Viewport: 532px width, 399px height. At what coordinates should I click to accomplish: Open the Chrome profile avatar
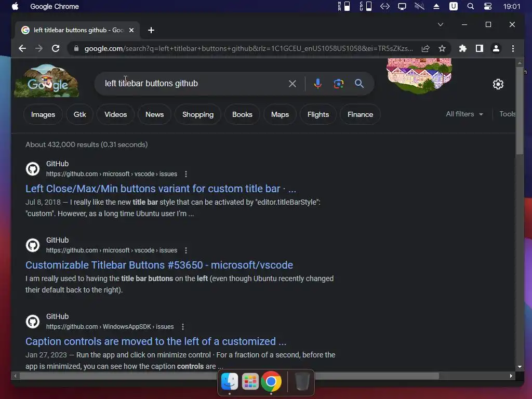coord(496,48)
